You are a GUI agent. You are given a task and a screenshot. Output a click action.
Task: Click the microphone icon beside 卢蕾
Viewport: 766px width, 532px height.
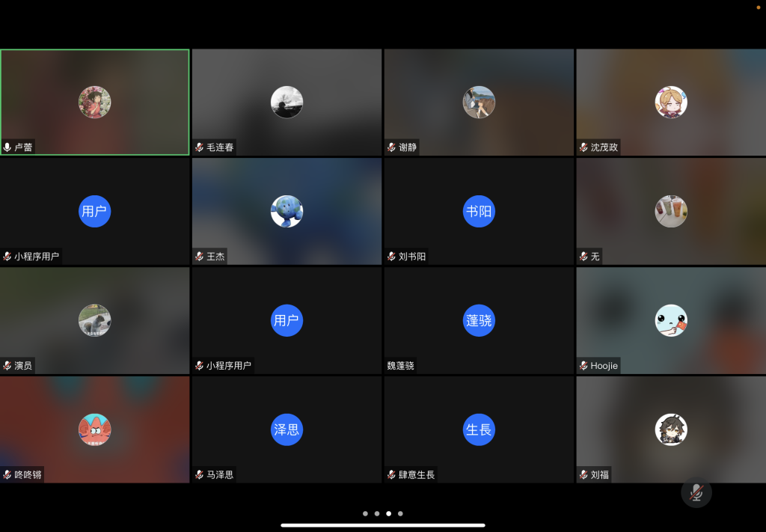[x=7, y=147]
